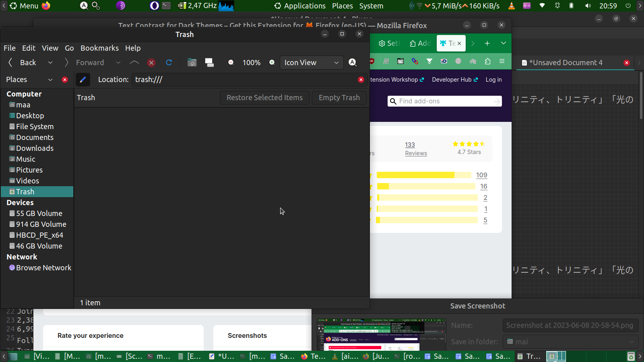Expand the Back history dropdown arrow
Screen dimensions: 644x362
coord(50,62)
